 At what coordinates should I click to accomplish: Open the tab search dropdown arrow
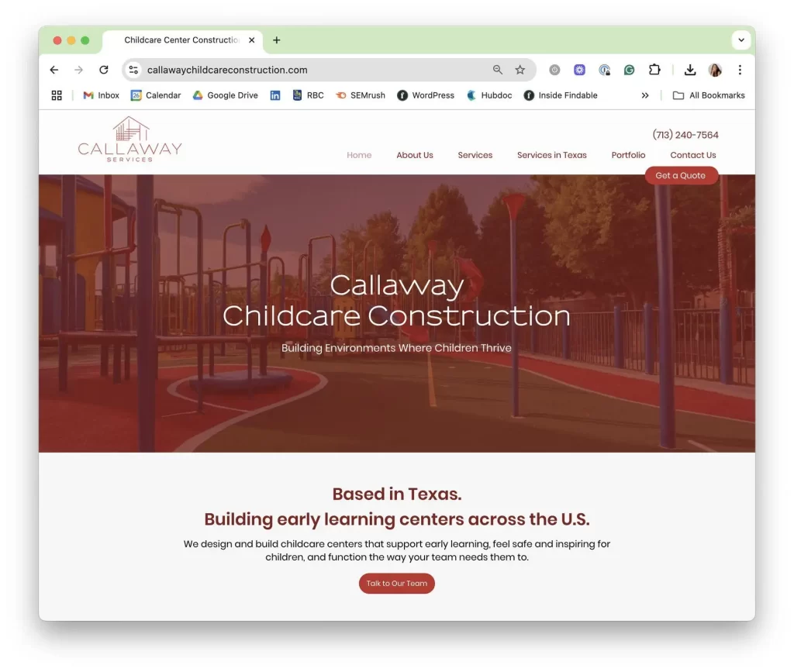pos(741,40)
